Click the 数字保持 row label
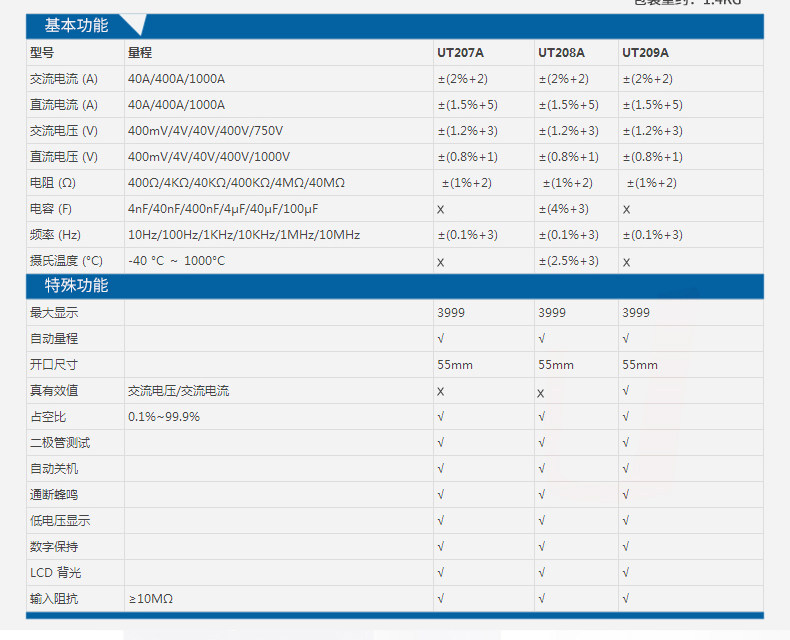 [x=54, y=547]
